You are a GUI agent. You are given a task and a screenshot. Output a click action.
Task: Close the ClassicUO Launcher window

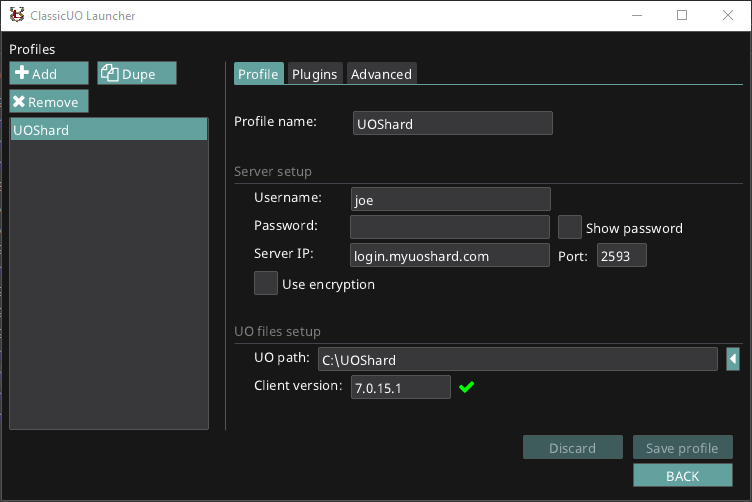(x=728, y=15)
